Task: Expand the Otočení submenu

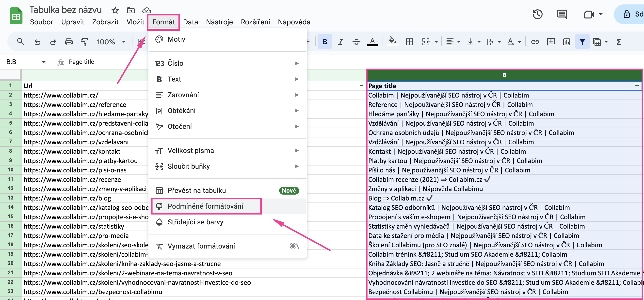Action: pyautogui.click(x=227, y=126)
